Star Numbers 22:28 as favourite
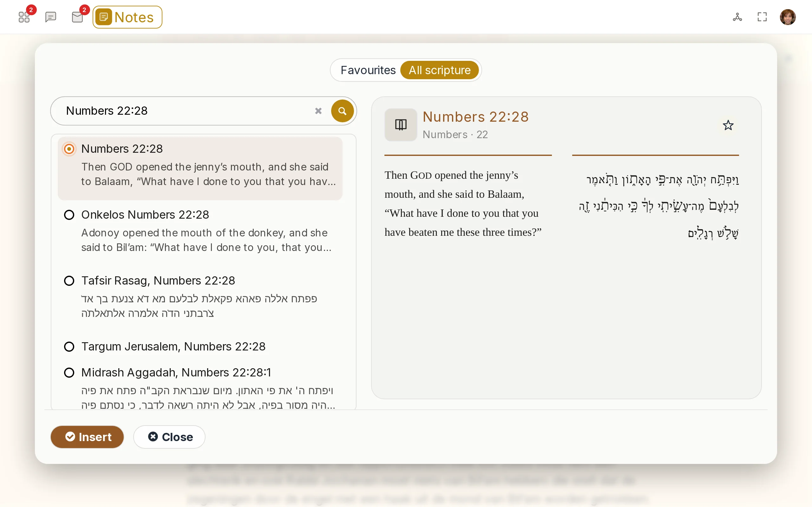This screenshot has width=812, height=507. pos(728,125)
